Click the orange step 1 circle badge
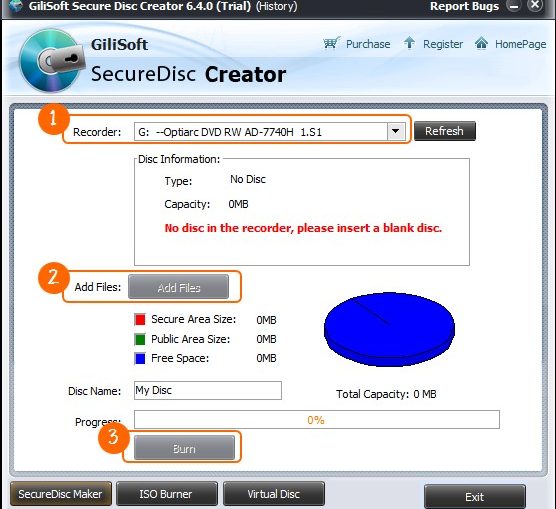Image resolution: width=556 pixels, height=509 pixels. point(53,118)
